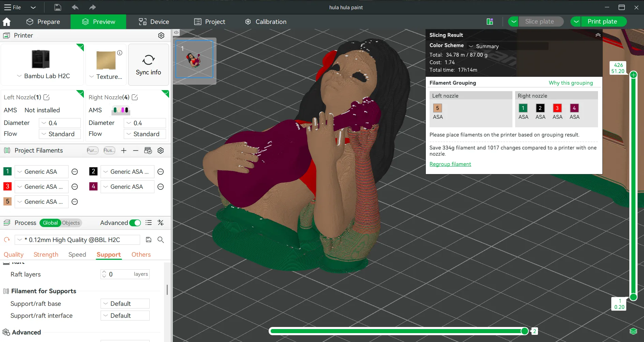The image size is (644, 342).
Task: Open Left Nozzle Diameter dropdown
Action: [x=60, y=123]
